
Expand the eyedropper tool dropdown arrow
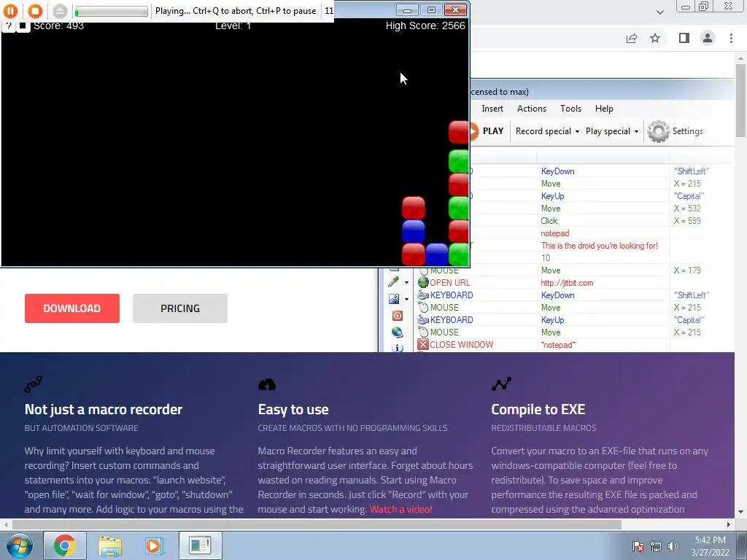tap(406, 283)
